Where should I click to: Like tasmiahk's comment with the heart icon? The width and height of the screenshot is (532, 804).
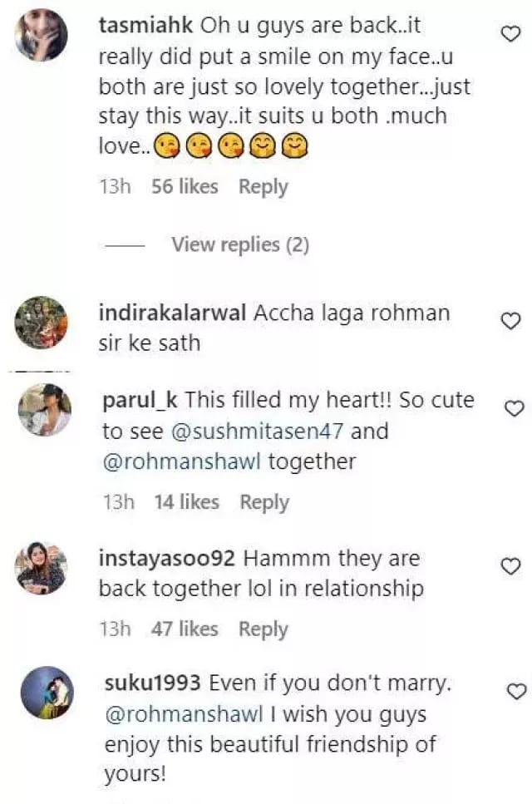[512, 33]
